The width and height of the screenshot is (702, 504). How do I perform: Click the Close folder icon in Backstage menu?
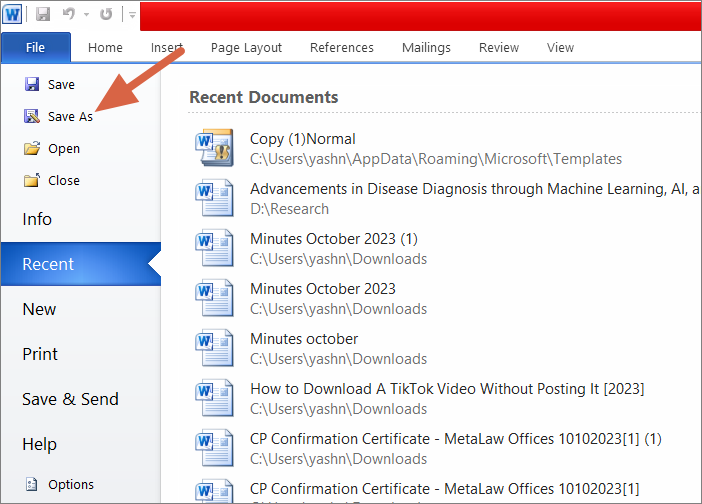pyautogui.click(x=32, y=180)
